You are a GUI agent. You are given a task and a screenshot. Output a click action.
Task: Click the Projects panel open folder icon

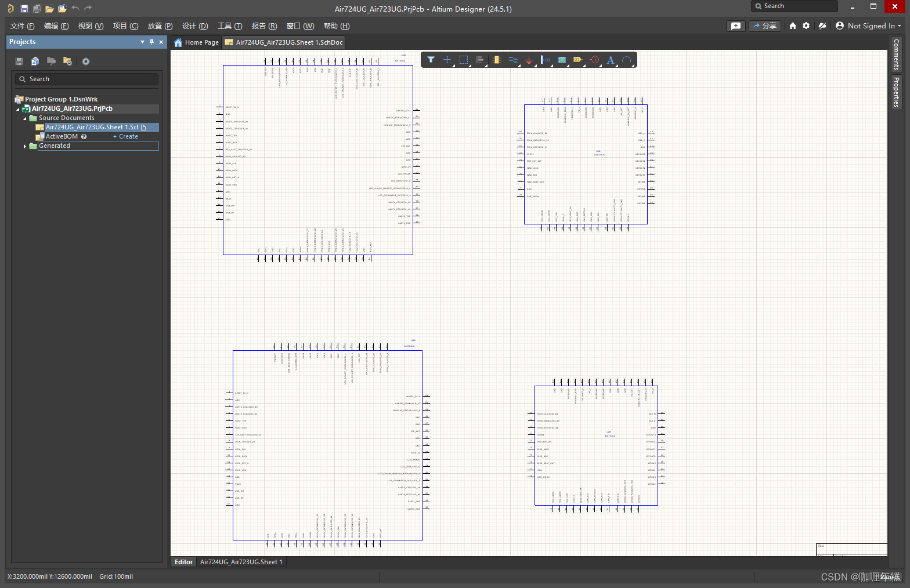tap(51, 61)
